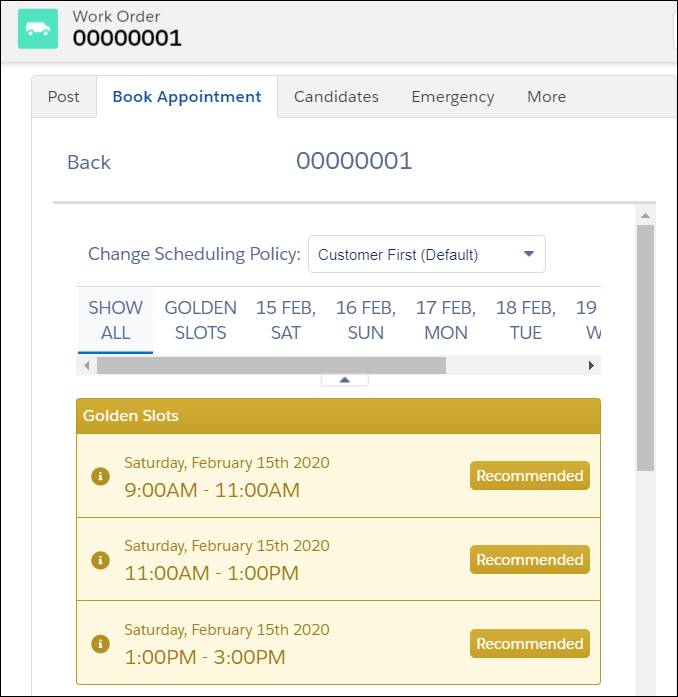Viewport: 678px width, 697px height.
Task: Open info icon for 1:00PM - 3:00PM slot
Action: point(100,643)
